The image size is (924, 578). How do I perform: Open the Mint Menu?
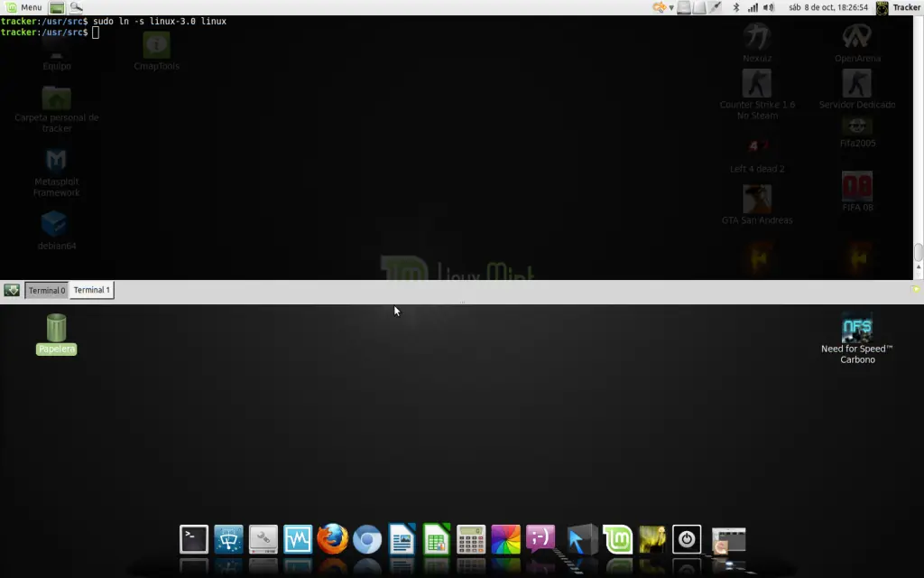pyautogui.click(x=23, y=7)
